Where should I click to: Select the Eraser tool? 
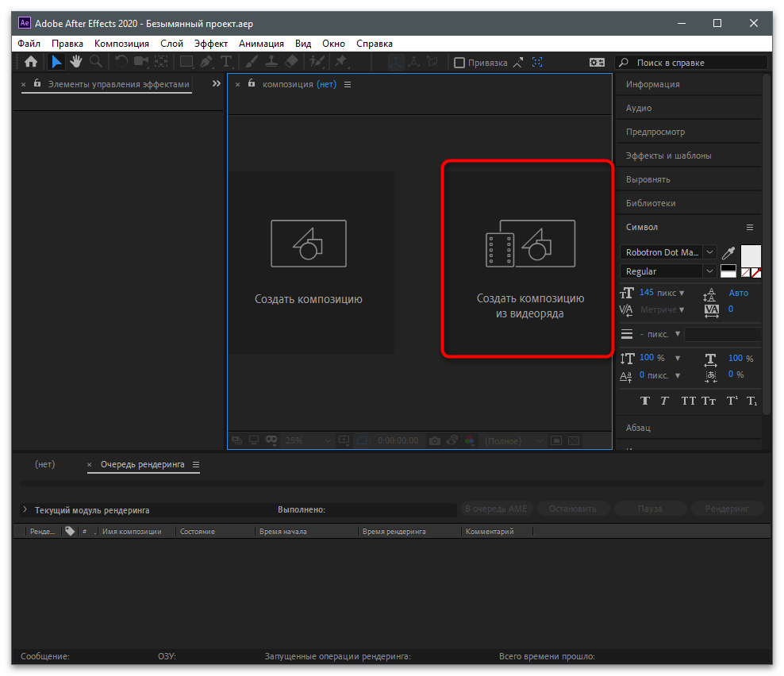point(290,62)
